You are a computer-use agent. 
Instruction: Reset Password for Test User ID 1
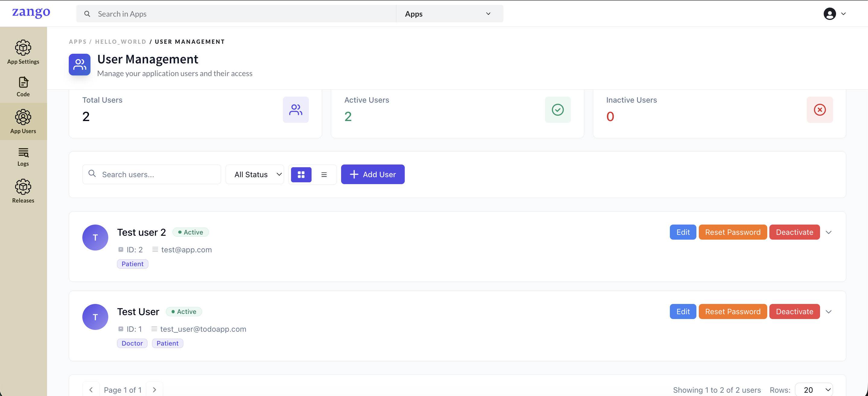[733, 311]
